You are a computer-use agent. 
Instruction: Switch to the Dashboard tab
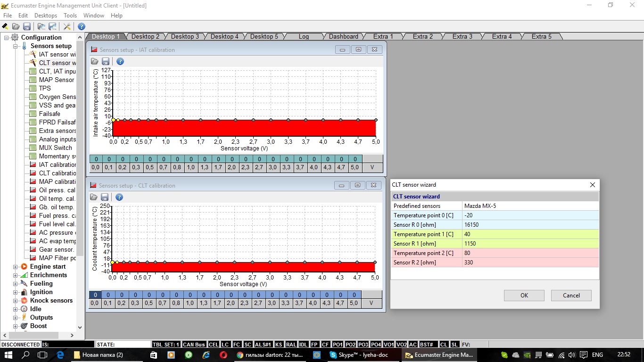pos(343,36)
